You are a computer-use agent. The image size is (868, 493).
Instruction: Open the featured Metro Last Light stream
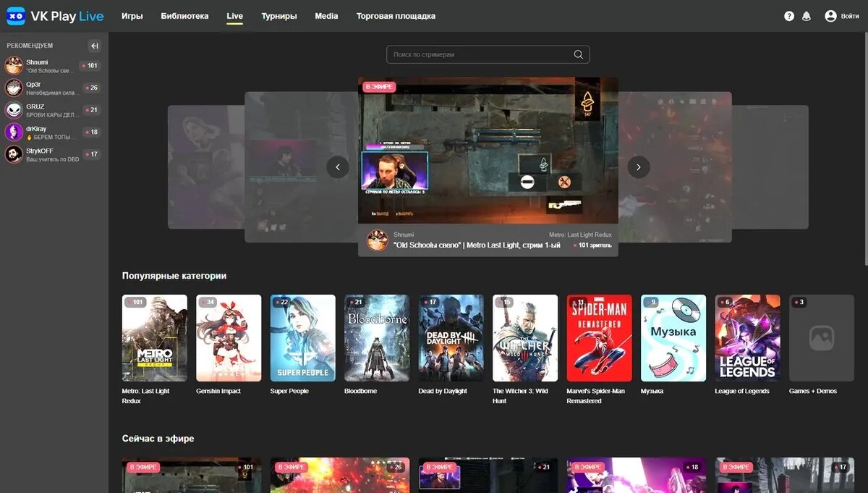(488, 151)
